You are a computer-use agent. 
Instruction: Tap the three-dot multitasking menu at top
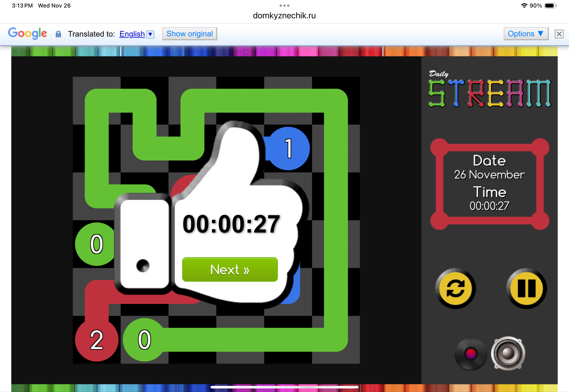click(x=284, y=5)
